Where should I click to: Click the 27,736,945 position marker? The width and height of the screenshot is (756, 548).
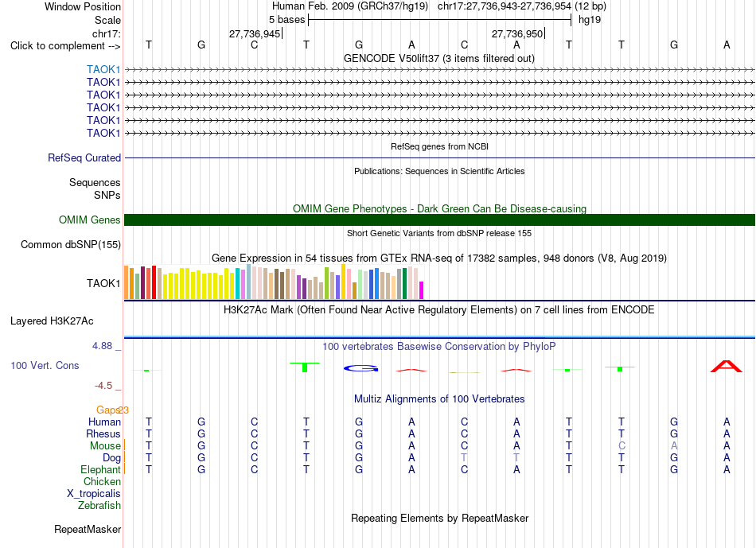coord(255,33)
